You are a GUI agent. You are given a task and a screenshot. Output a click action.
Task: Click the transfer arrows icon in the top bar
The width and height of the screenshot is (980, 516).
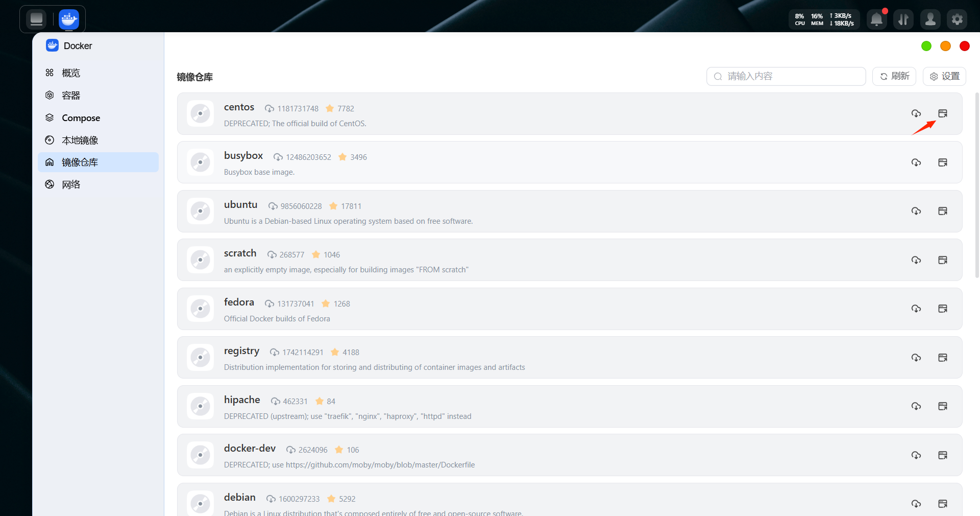tap(903, 19)
